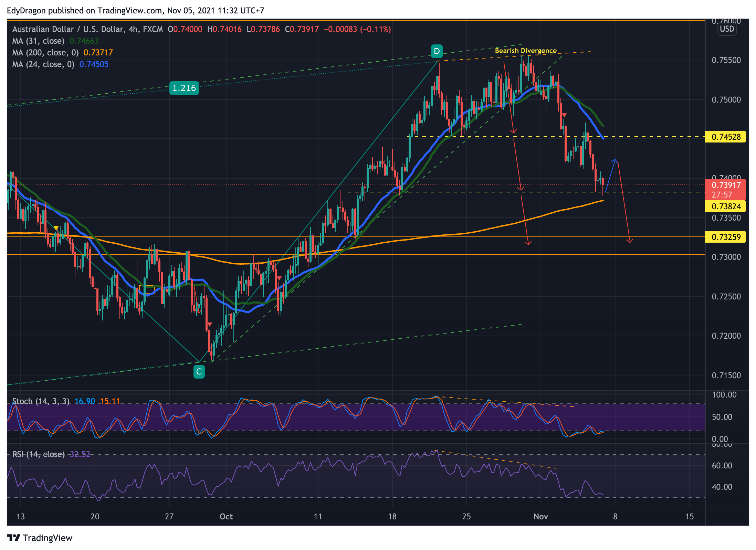Screen dimensions: 756x550
Task: Click the MA (200, close, 0) indicator legend
Action: click(63, 53)
